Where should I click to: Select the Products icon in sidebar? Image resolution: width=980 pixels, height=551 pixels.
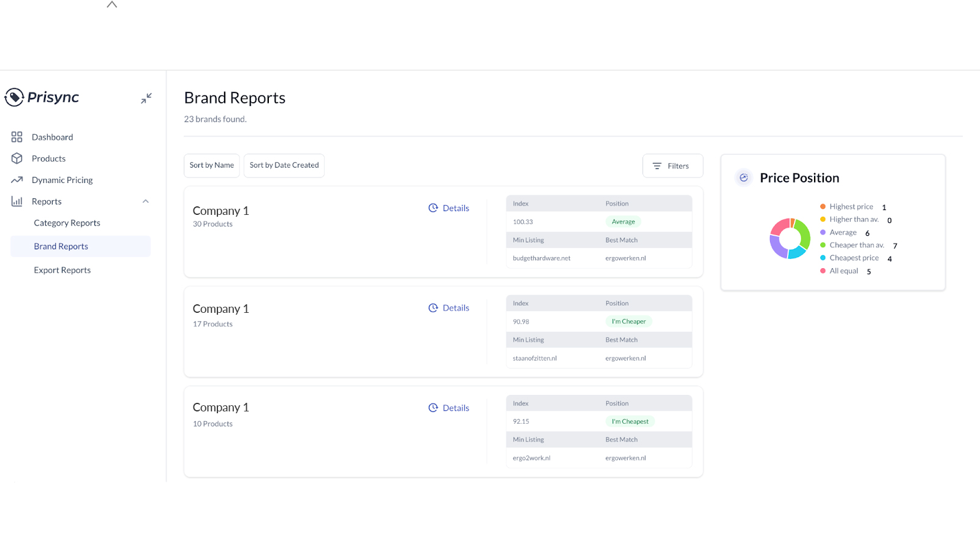pos(17,158)
